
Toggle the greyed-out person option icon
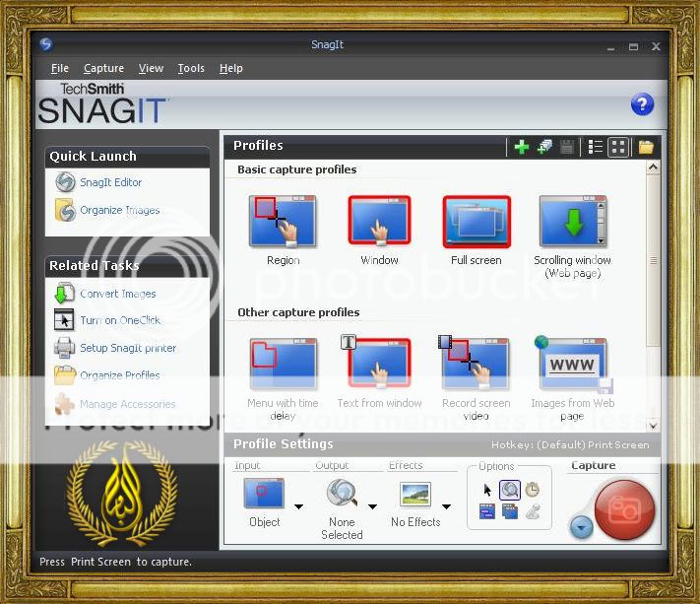coord(533,511)
